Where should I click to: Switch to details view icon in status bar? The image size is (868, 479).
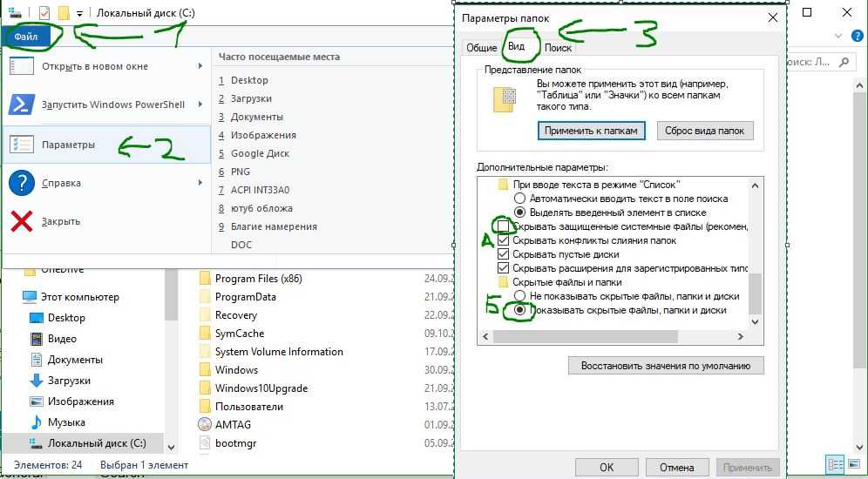pyautogui.click(x=834, y=464)
